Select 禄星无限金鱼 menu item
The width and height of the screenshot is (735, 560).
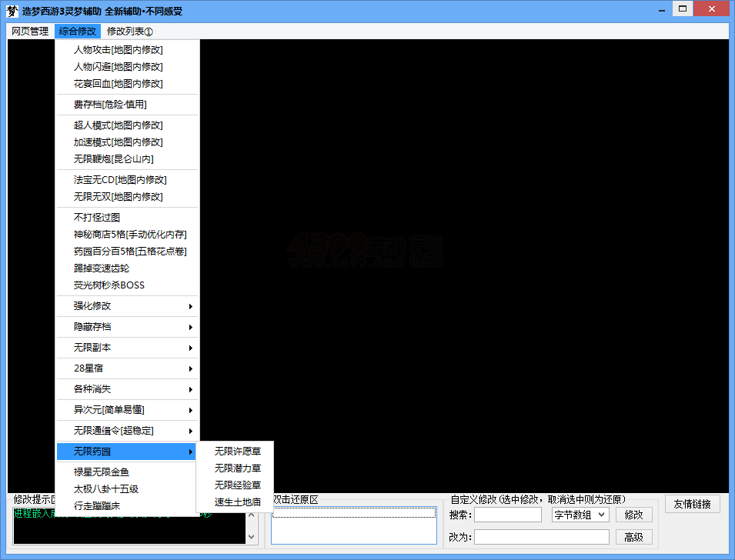point(125,472)
